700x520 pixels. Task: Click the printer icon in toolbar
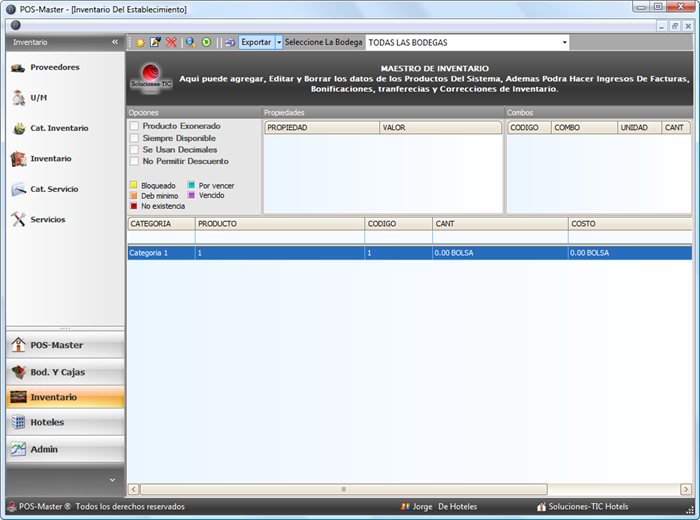230,43
